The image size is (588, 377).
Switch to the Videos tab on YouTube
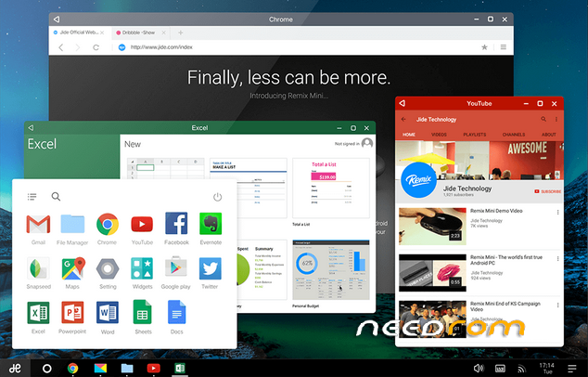(439, 135)
